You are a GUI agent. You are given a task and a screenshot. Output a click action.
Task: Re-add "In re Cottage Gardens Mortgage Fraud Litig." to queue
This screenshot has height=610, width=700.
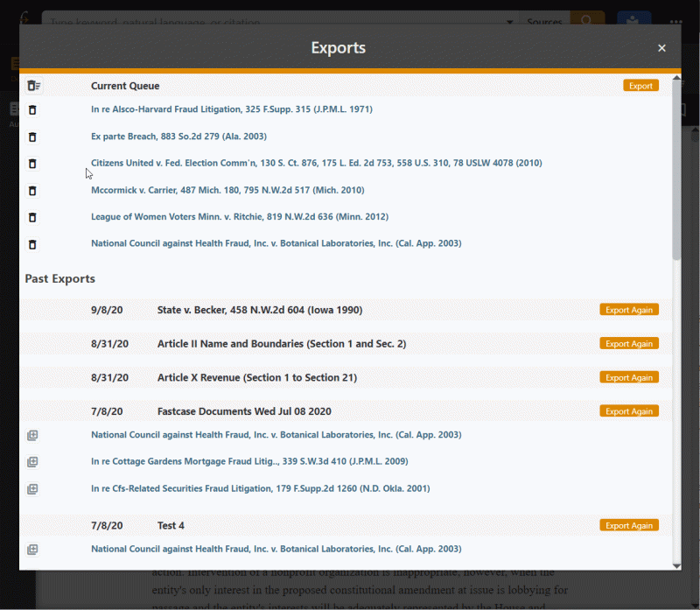pyautogui.click(x=32, y=461)
